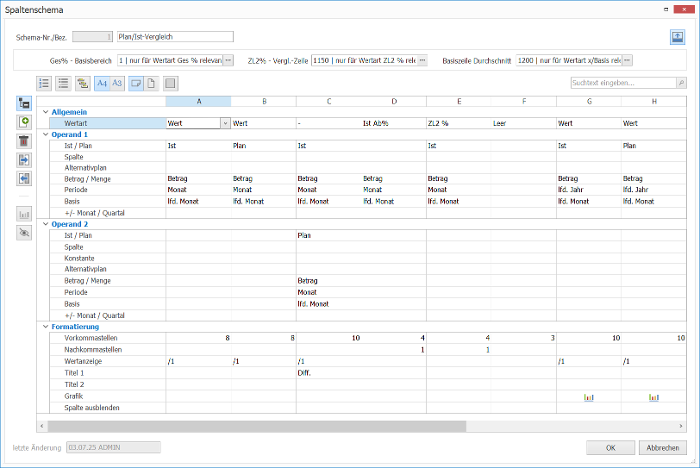Click the Wertart row label
Image resolution: width=700 pixels, height=468 pixels.
108,123
